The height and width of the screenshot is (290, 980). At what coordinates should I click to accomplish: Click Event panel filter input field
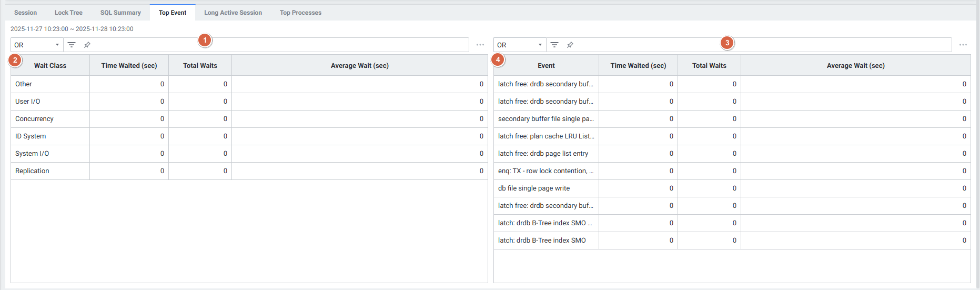click(x=763, y=45)
